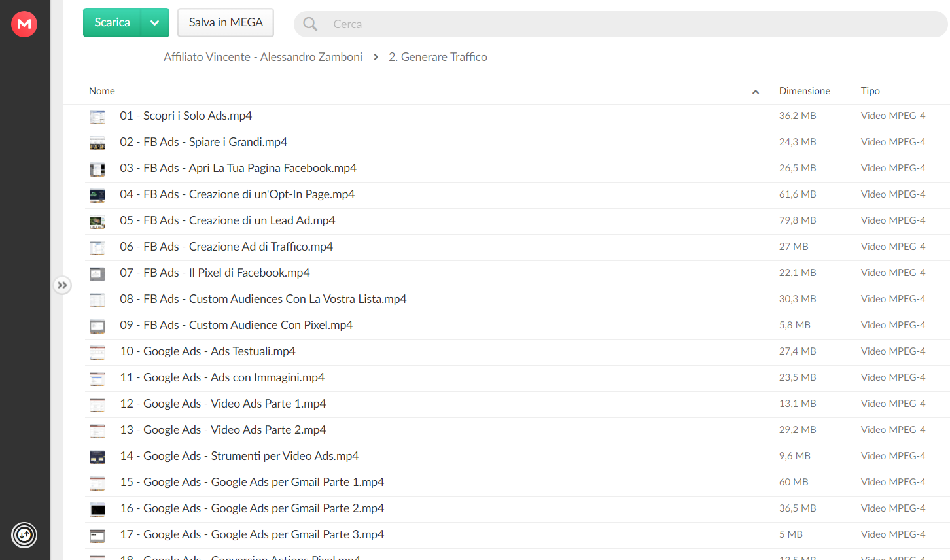Click the Scarica download button
The height and width of the screenshot is (560, 950).
pyautogui.click(x=112, y=22)
